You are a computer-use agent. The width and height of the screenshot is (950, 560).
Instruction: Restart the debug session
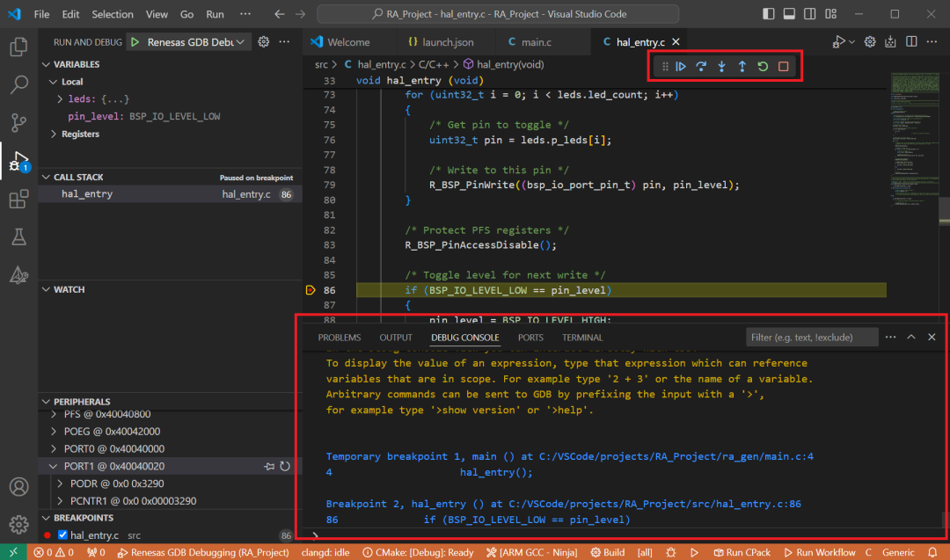coord(763,67)
